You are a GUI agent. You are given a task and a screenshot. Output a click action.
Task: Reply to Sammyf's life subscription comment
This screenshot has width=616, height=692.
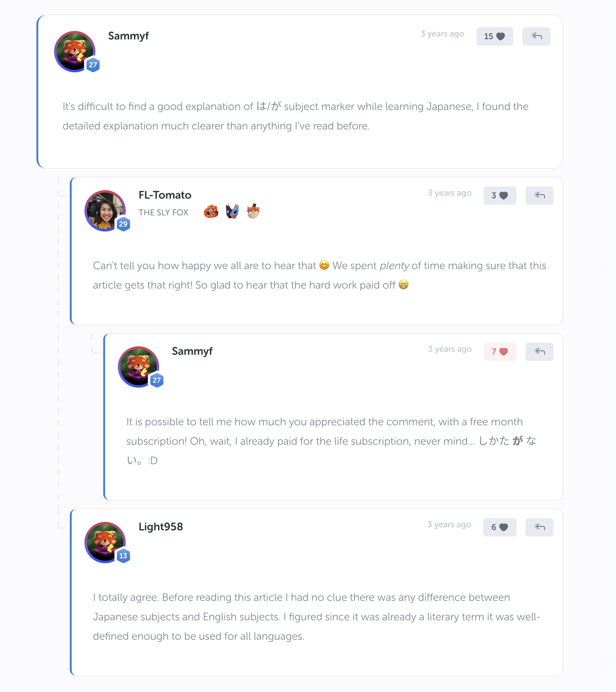point(539,351)
